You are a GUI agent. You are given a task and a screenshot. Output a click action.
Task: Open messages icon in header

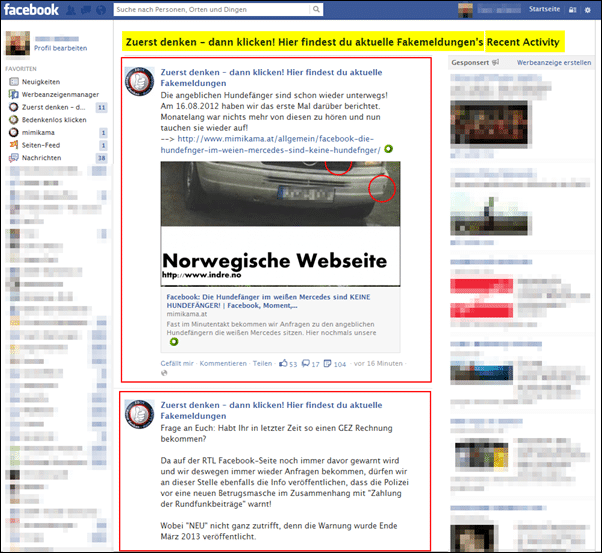point(86,10)
